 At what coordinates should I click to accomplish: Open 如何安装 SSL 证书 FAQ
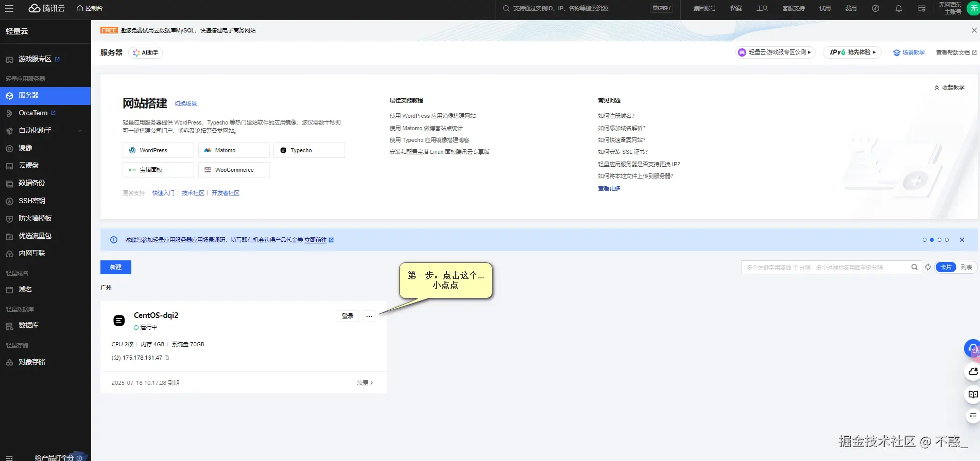(x=623, y=152)
